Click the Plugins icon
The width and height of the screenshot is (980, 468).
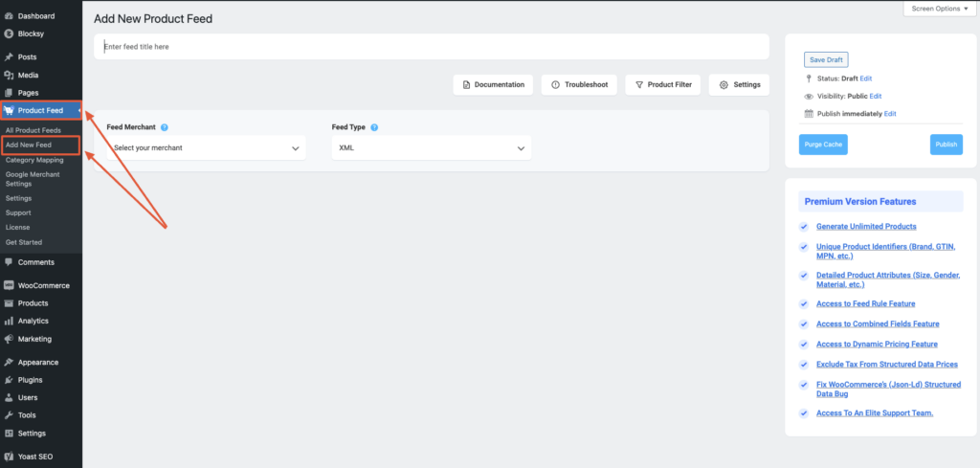9,380
